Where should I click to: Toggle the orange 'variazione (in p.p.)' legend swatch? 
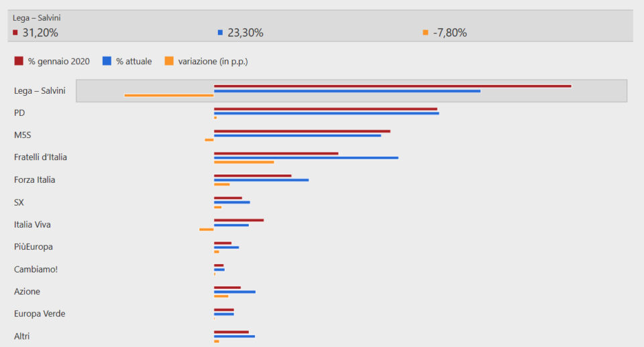pos(169,61)
